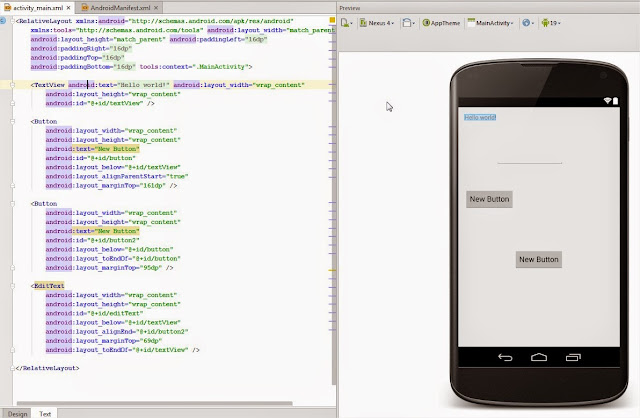The image size is (640, 418).
Task: Click the <TextView tag in the code
Action: [48, 85]
